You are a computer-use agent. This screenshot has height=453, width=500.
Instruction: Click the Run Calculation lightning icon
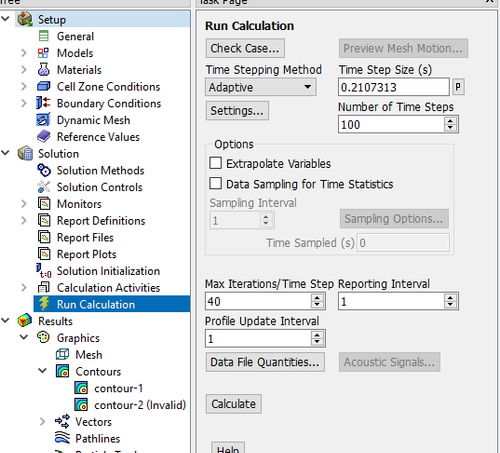(44, 304)
